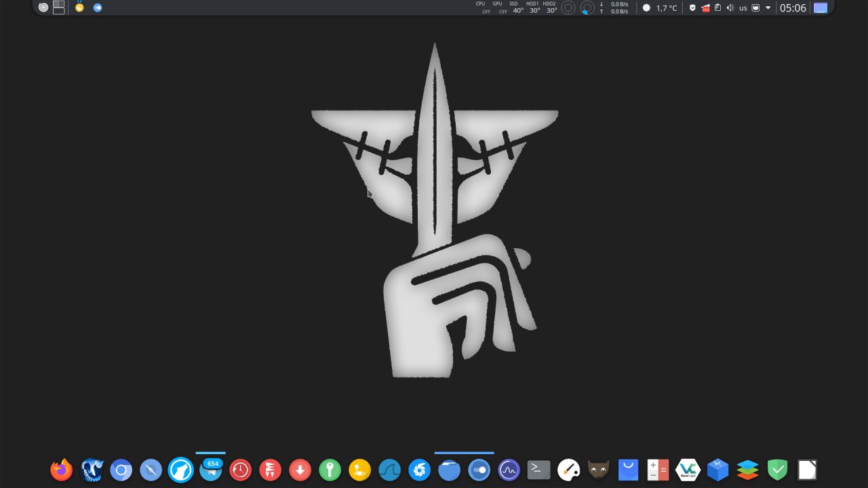868x488 pixels.
Task: Open the blue cube VirtualBox icon
Action: click(x=718, y=470)
